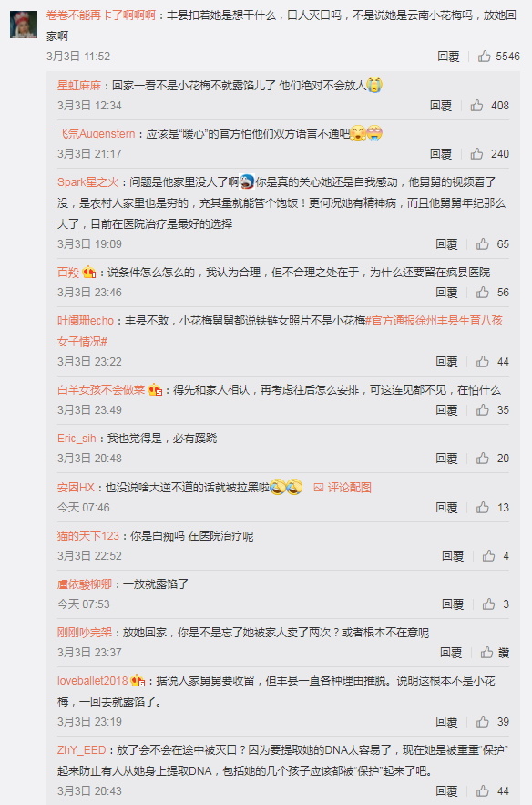Like Spark星之火's reply
Viewport: 532px width, 805px height.
pyautogui.click(x=482, y=243)
